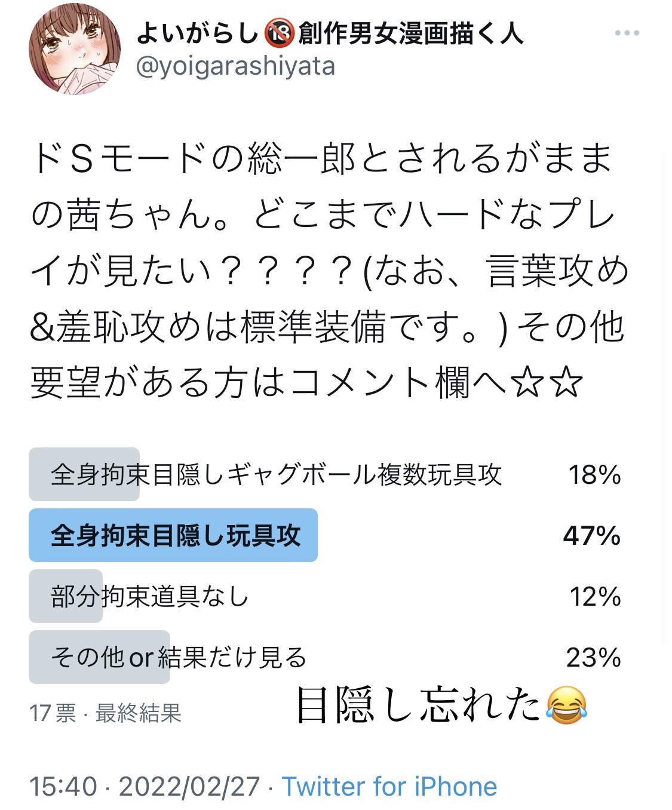This screenshot has height=810, width=672.
Task: Click the 最終結果 final results label
Action: click(x=138, y=713)
